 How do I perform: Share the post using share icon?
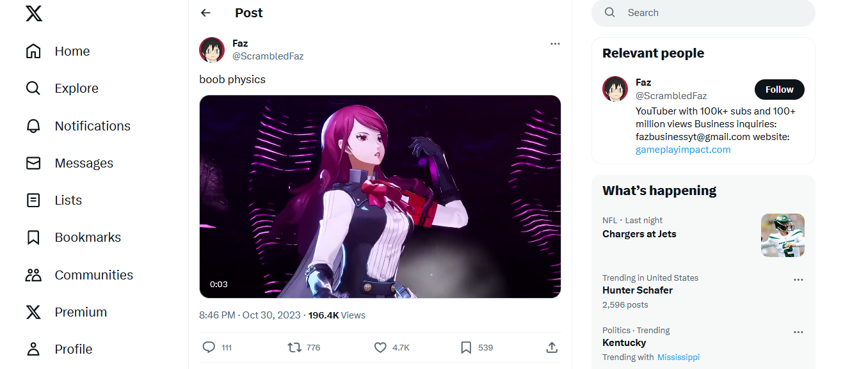tap(552, 347)
